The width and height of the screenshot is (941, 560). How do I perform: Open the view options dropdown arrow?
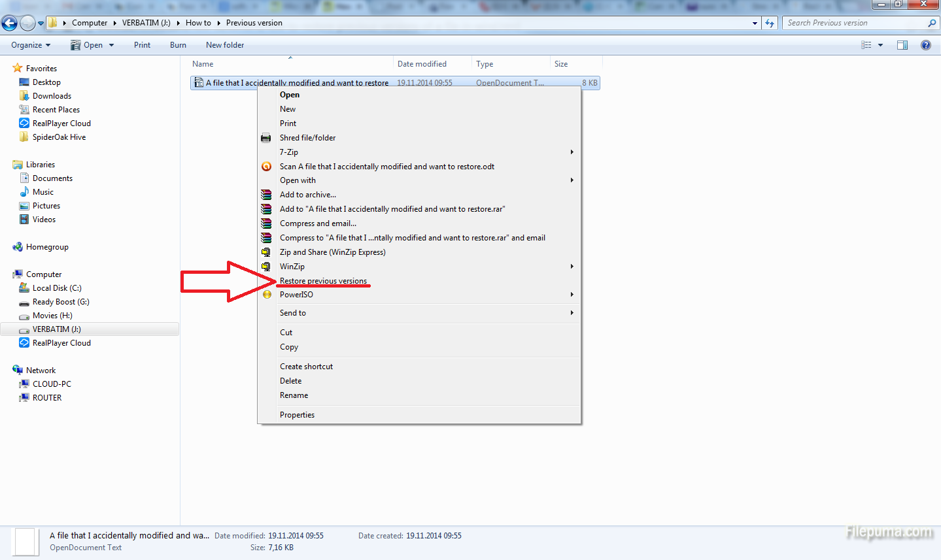click(x=880, y=45)
